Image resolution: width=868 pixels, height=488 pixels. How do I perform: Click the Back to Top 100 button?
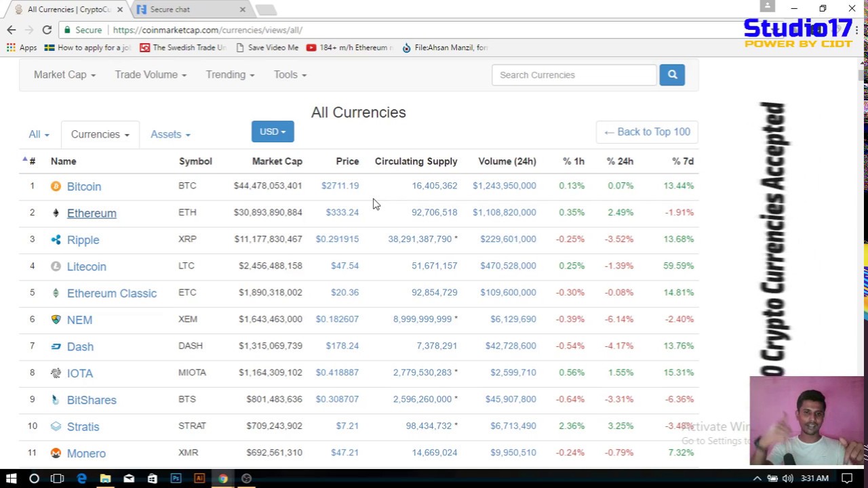(647, 132)
